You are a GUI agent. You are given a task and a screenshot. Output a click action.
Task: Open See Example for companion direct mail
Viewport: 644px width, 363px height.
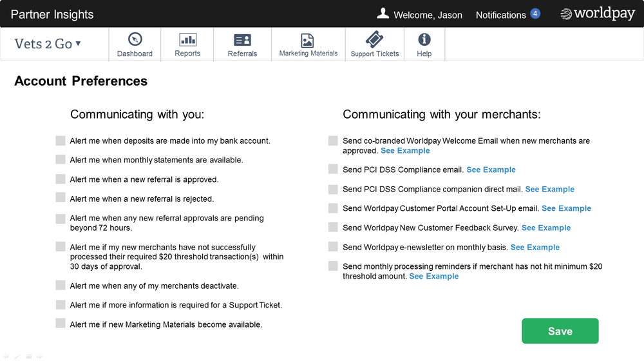549,189
